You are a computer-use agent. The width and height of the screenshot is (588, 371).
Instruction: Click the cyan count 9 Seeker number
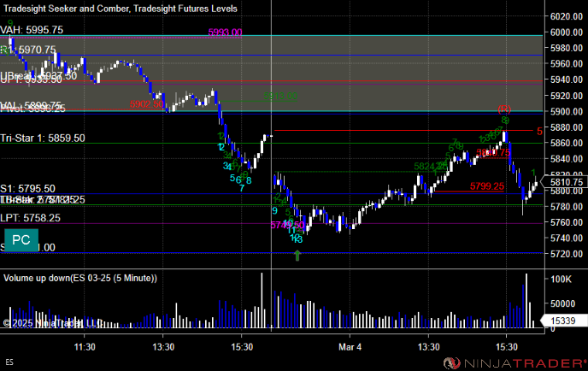tap(274, 211)
